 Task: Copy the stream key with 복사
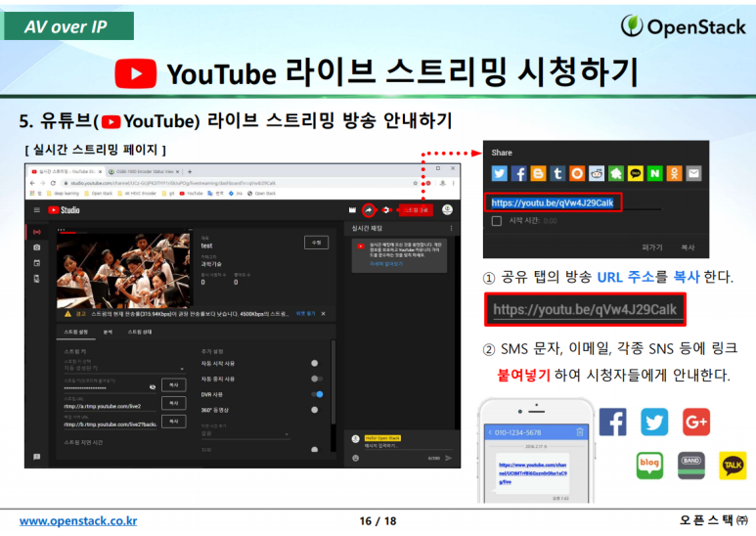tap(173, 385)
